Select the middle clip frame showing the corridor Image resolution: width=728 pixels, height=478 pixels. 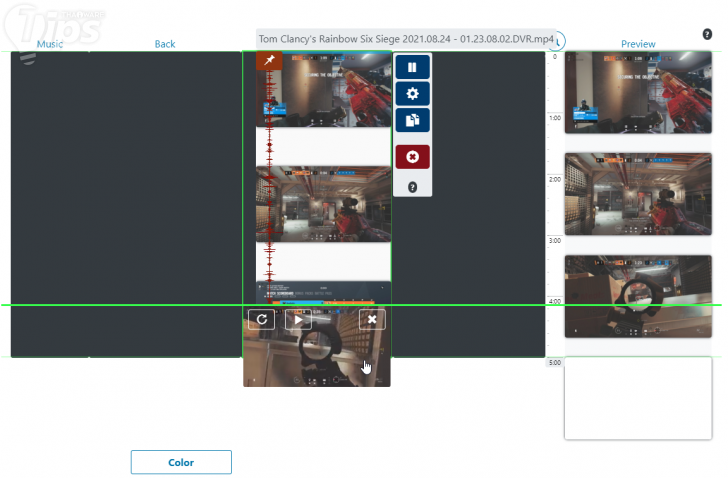pos(324,204)
